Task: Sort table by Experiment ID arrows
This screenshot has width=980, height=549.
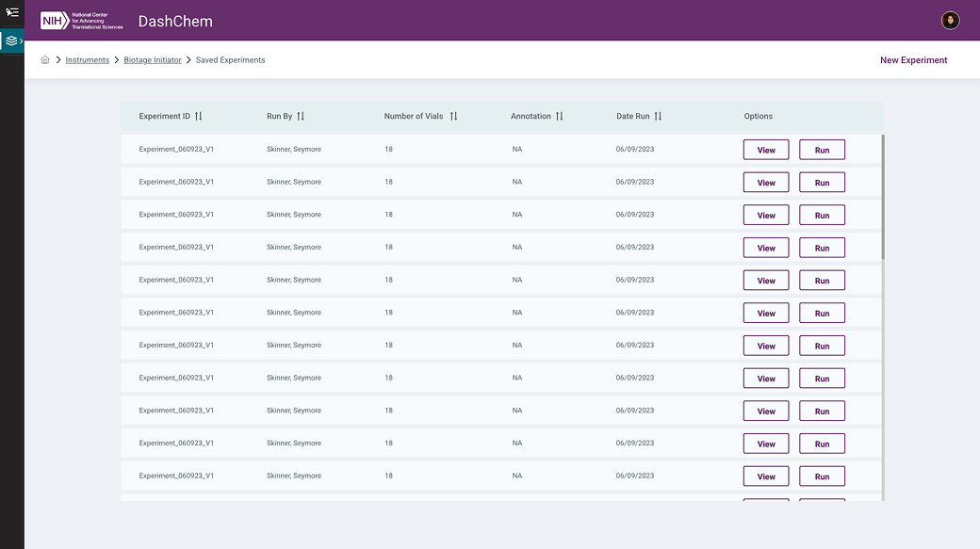Action: pyautogui.click(x=199, y=117)
